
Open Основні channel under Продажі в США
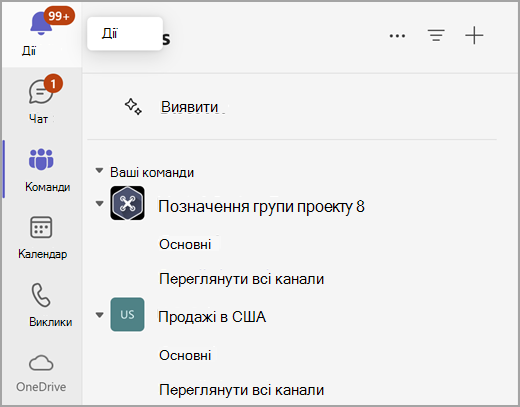(185, 355)
